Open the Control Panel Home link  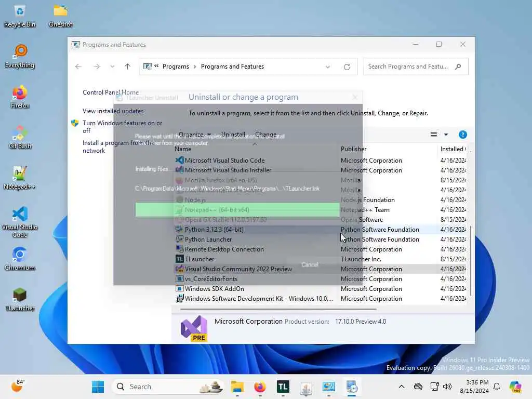tap(111, 92)
